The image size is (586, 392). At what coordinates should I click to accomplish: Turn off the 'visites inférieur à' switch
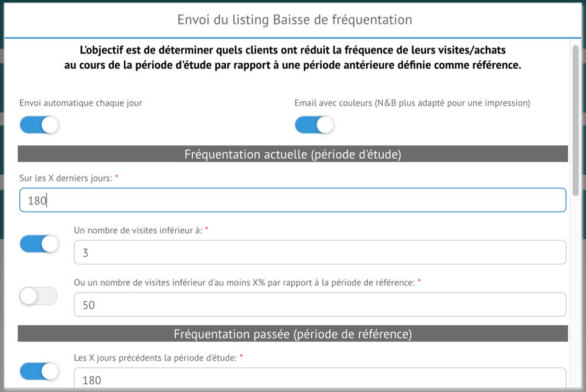click(x=39, y=244)
